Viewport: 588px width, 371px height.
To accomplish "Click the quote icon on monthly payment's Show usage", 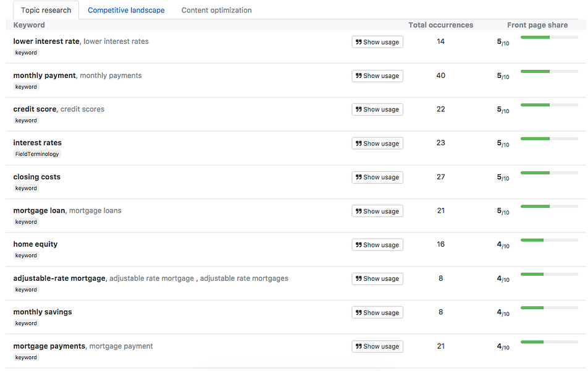I will coord(359,75).
